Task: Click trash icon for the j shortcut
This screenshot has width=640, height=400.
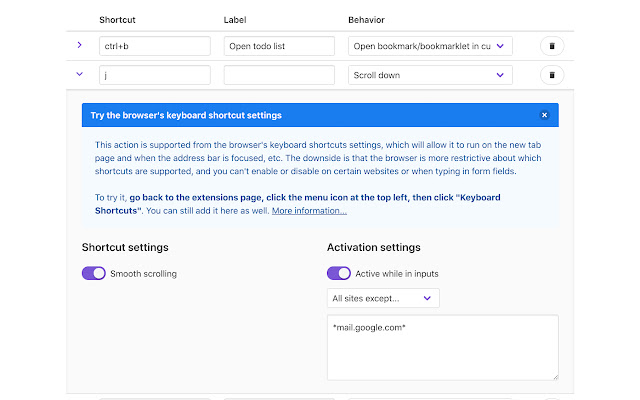Action: point(551,75)
